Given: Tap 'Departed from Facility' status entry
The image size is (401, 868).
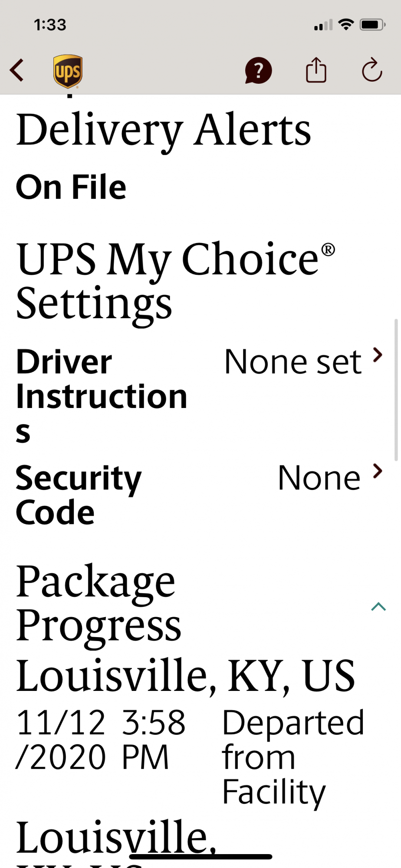Looking at the screenshot, I should (x=293, y=756).
